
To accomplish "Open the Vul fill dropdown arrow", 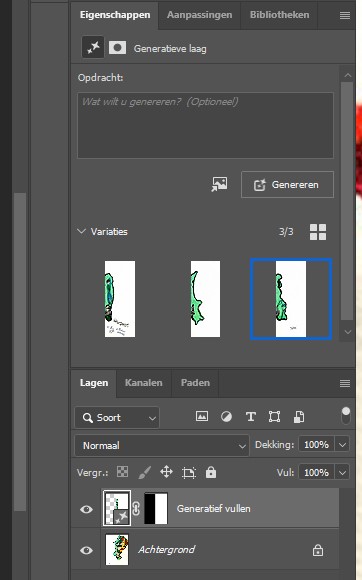I will (342, 472).
